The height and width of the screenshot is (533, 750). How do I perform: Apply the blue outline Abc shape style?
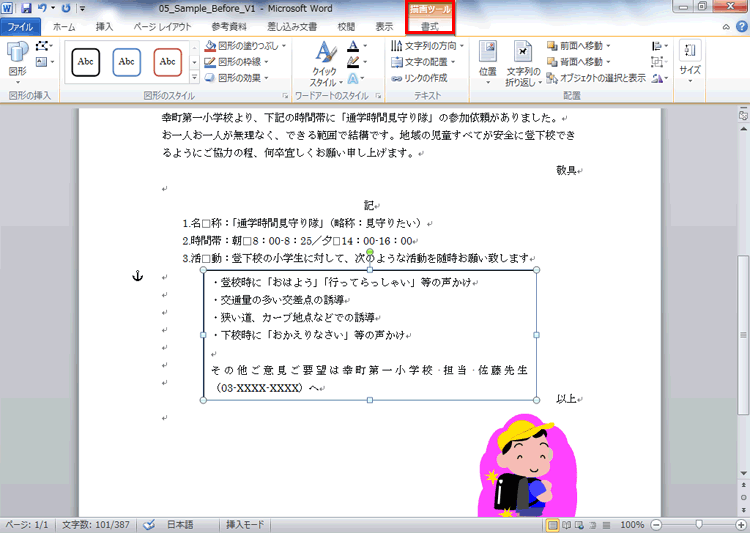pyautogui.click(x=126, y=62)
